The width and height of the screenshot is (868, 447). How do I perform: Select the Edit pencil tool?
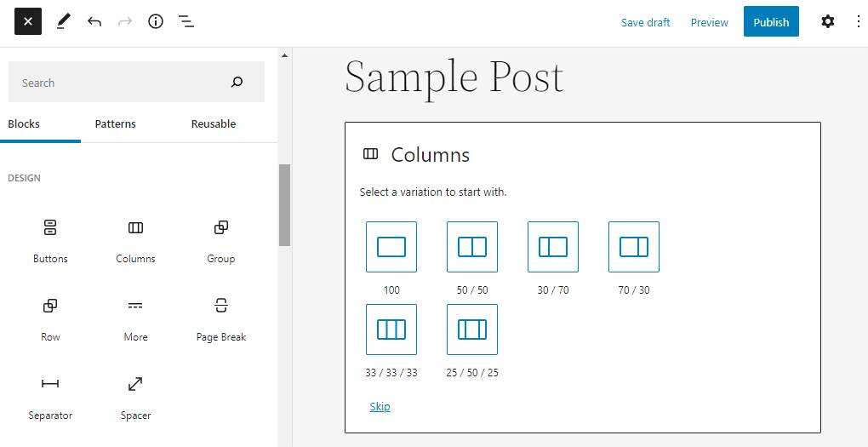tap(63, 22)
